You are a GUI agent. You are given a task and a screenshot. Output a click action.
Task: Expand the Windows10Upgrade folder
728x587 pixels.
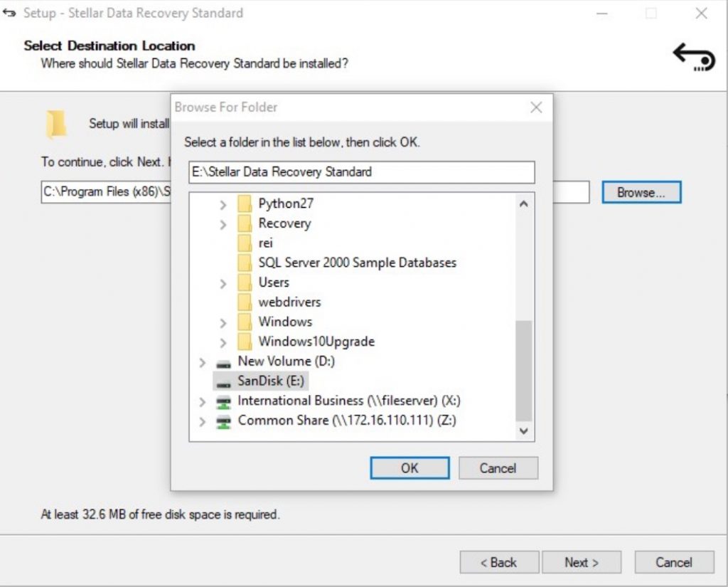coord(223,343)
